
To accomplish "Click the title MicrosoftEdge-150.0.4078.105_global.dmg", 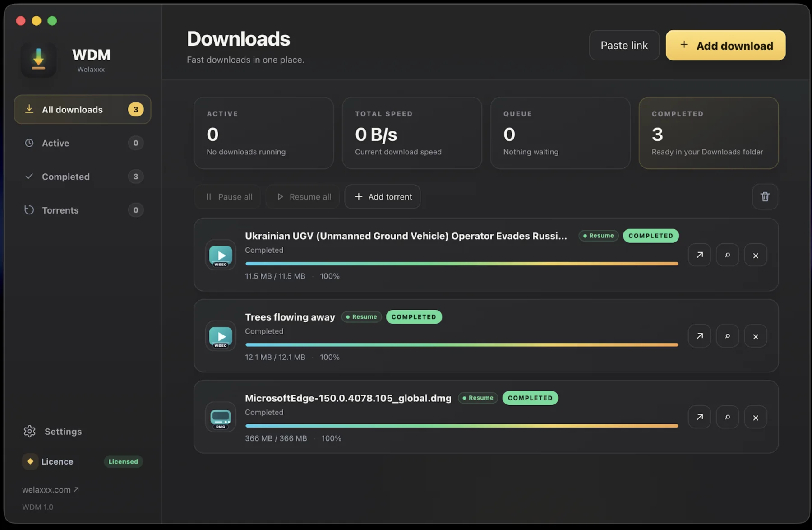I will pos(348,398).
